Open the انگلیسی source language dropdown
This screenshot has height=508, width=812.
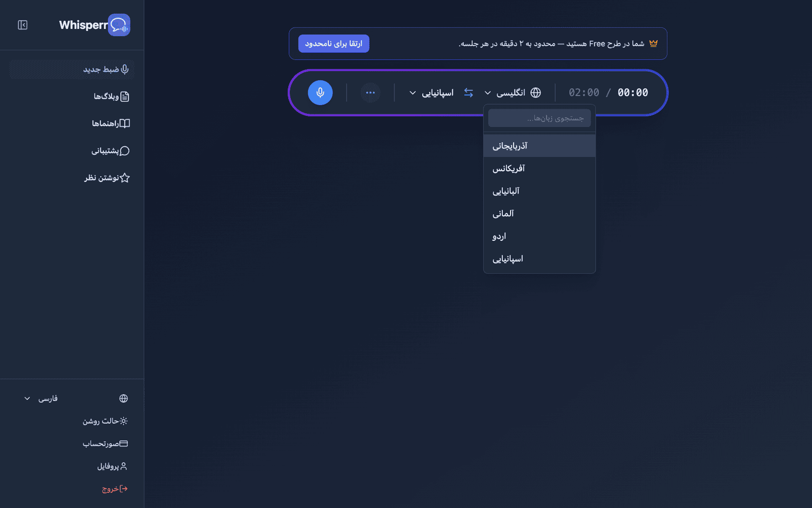[513, 92]
